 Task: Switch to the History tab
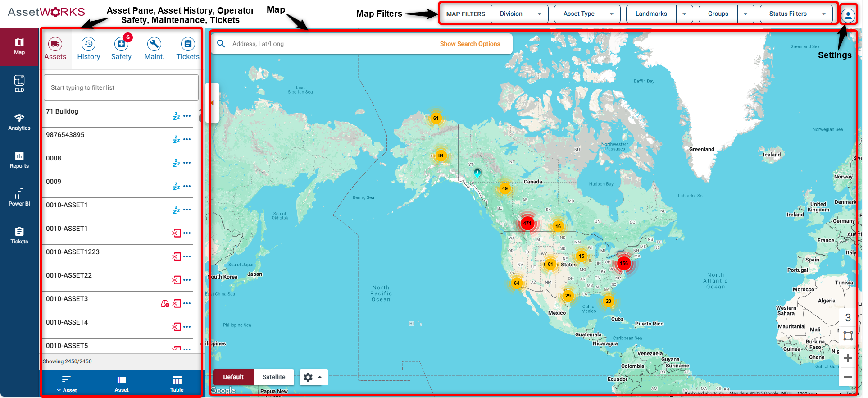(x=89, y=49)
